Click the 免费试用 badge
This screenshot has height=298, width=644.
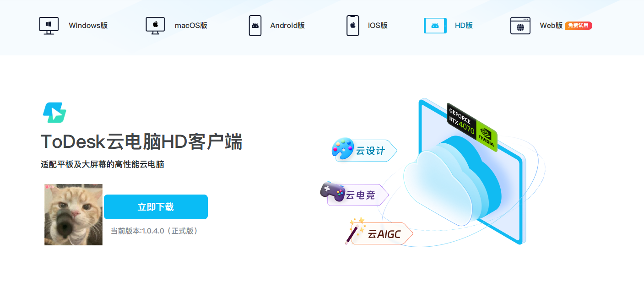pyautogui.click(x=579, y=26)
